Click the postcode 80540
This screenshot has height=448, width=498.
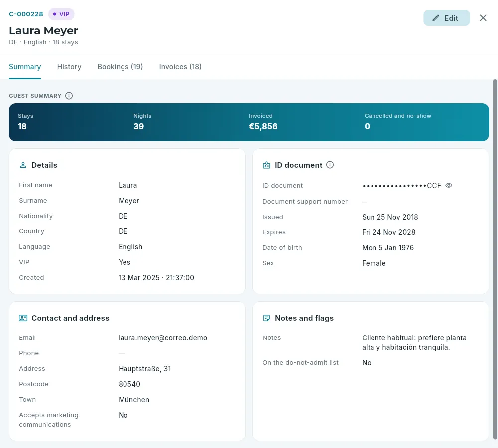129,384
